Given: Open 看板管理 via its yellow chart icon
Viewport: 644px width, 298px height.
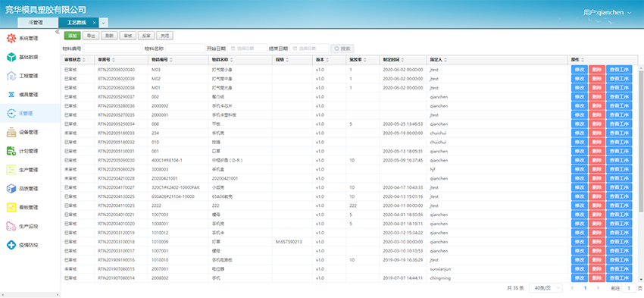Looking at the screenshot, I should pos(11,208).
